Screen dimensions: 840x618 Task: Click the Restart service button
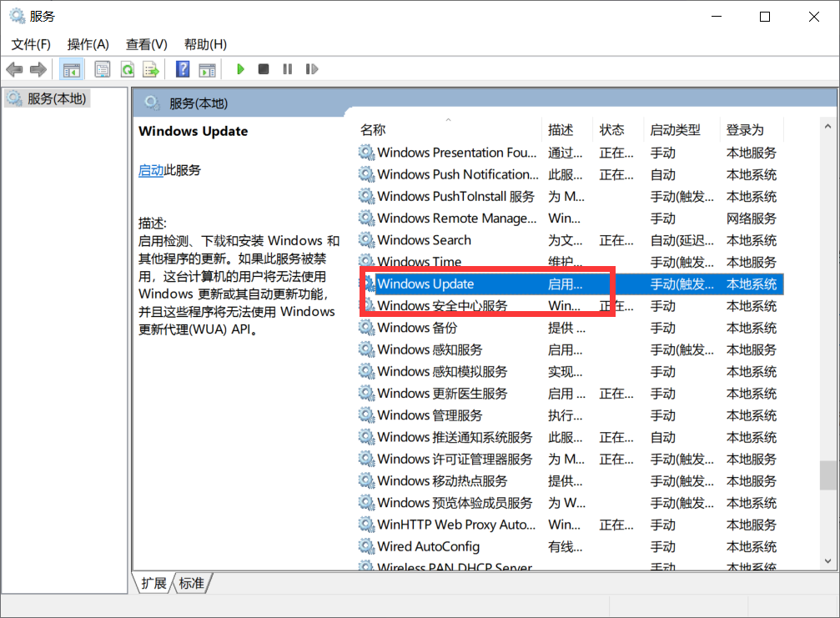coord(312,69)
